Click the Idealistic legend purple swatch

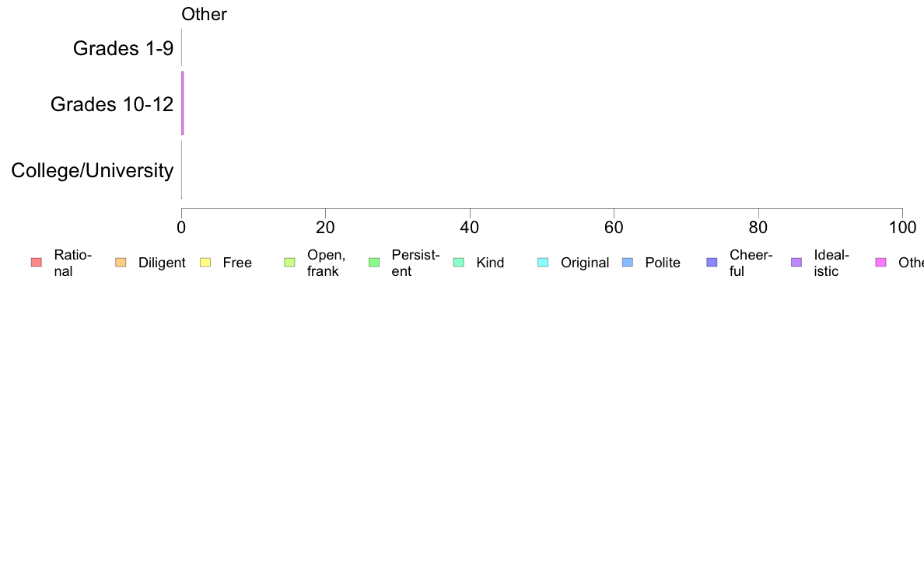pos(796,263)
